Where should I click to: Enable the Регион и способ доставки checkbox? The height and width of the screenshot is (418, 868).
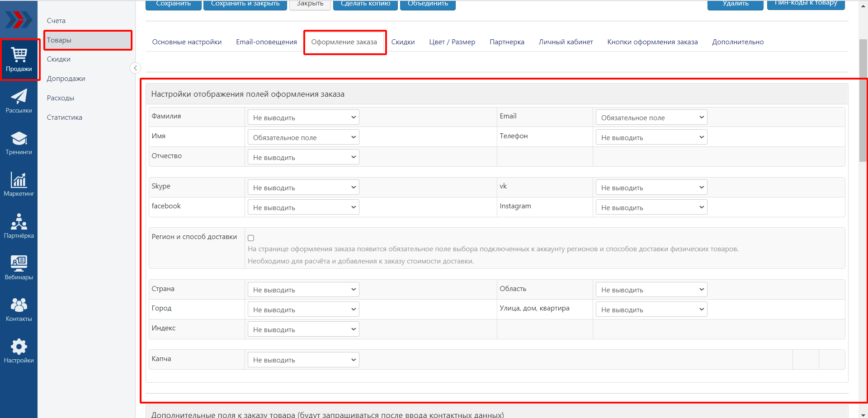click(x=251, y=238)
